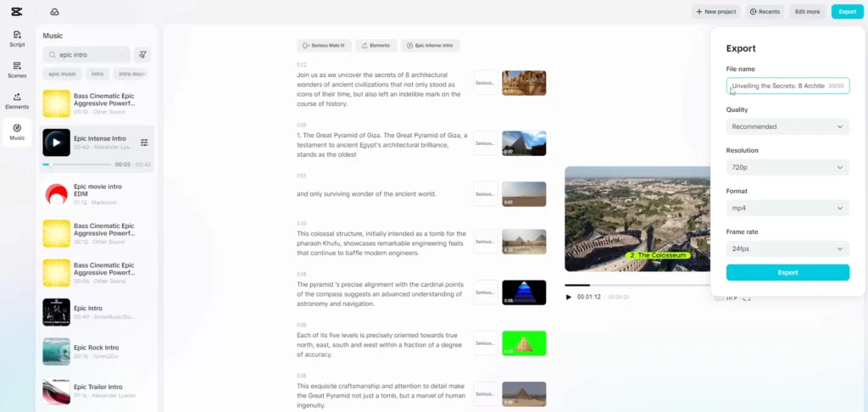This screenshot has width=868, height=412.
Task: Toggle fullscreen preview icon
Action: [x=747, y=298]
